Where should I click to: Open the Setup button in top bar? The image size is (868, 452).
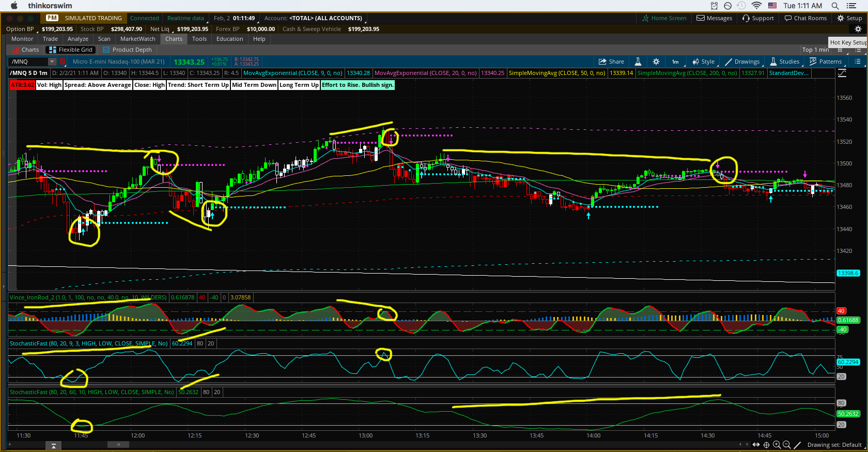point(849,18)
